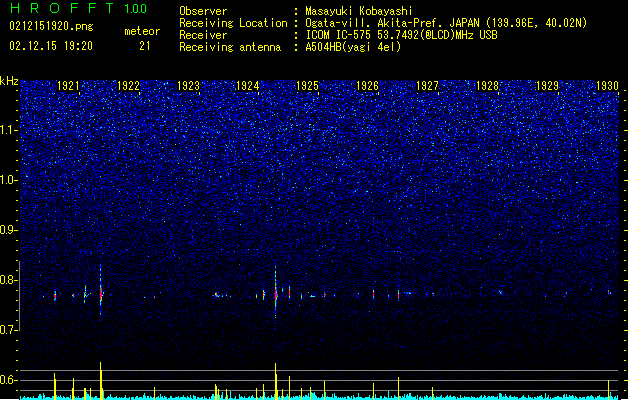Viewport: 629px width, 400px height.
Task: Click the 1922 time marker
Action: pyautogui.click(x=128, y=86)
